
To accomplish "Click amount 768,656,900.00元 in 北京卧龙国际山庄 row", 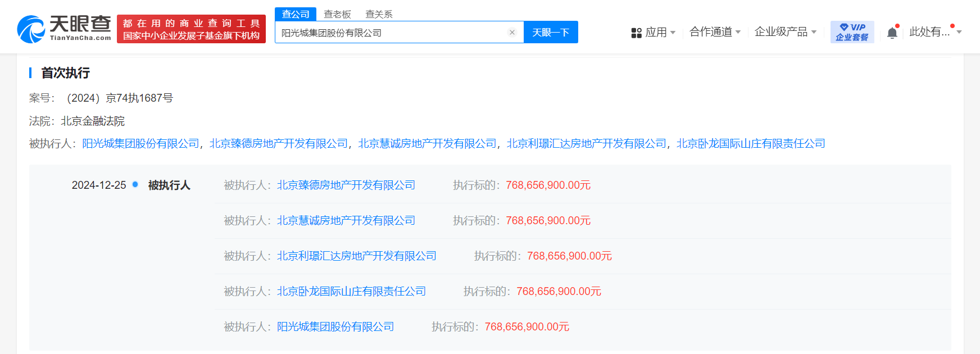I will point(559,292).
